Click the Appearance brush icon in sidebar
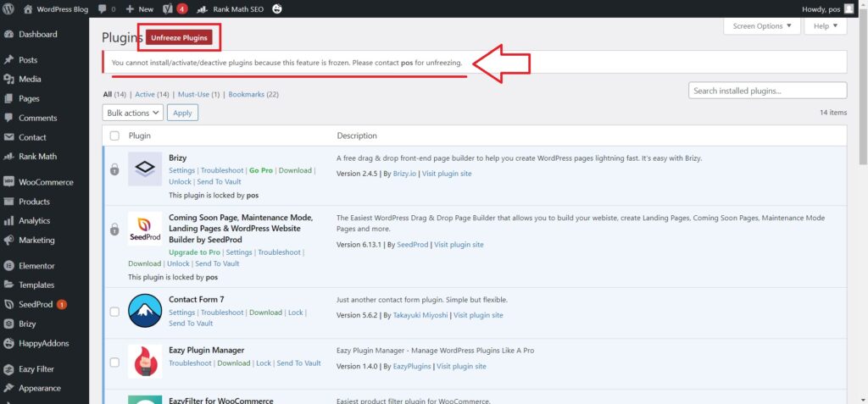 (x=8, y=389)
